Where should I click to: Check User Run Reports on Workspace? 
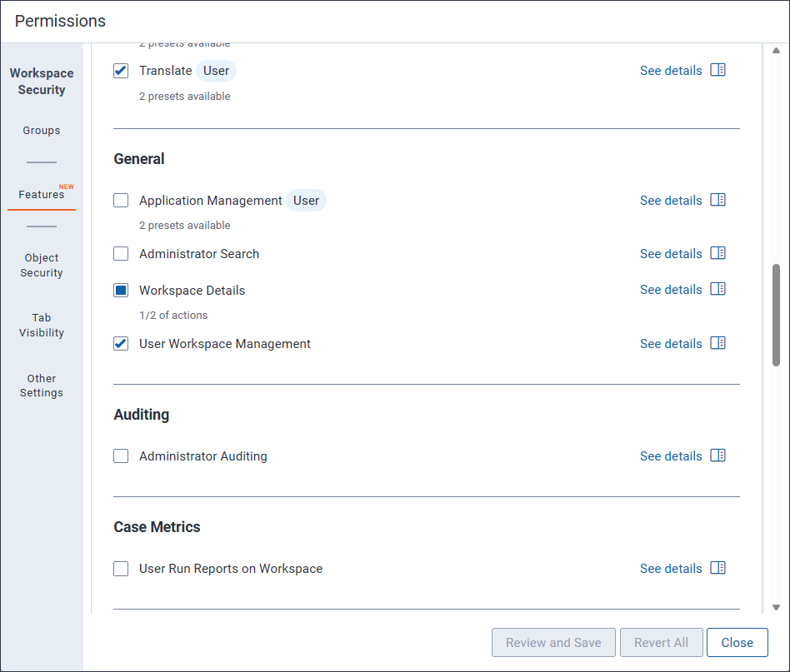pyautogui.click(x=121, y=569)
